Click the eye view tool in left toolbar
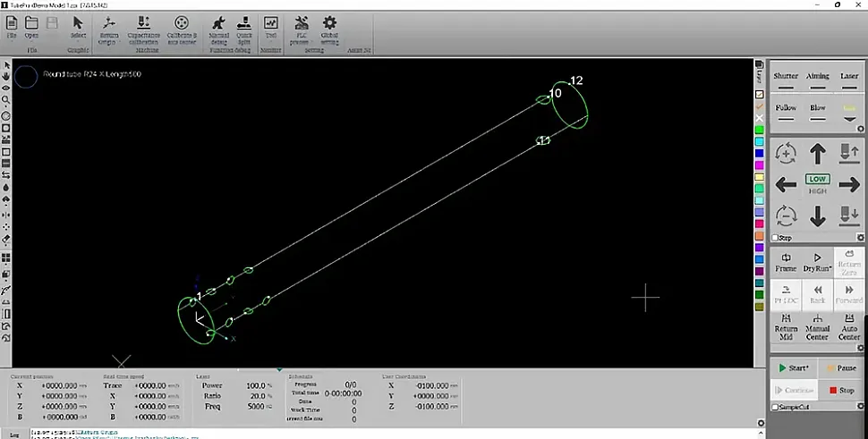Viewport: 868px width, 439px height. 6,88
